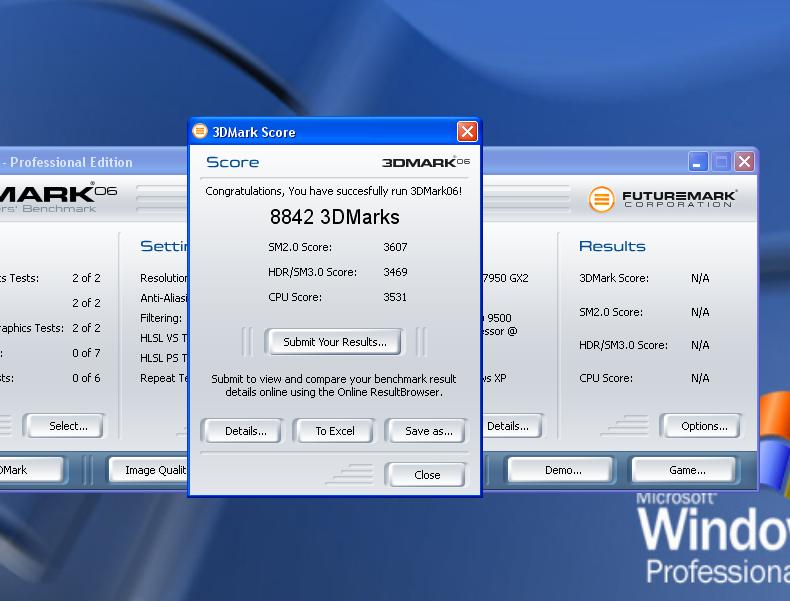Click the Online ResultBrowser description text
Screen dimensions: 790x601
tap(334, 385)
